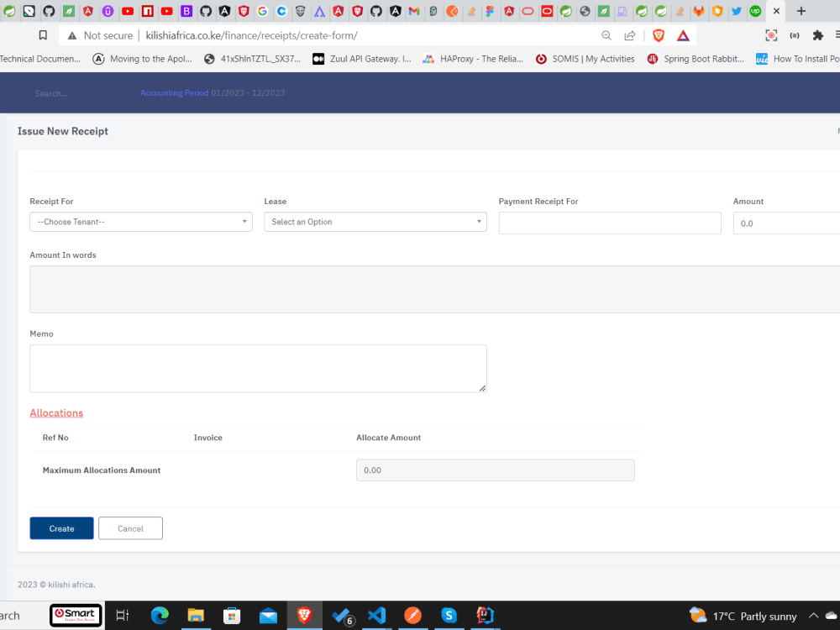Open the blue checkmark app with badge 6
The width and height of the screenshot is (840, 630).
(342, 616)
